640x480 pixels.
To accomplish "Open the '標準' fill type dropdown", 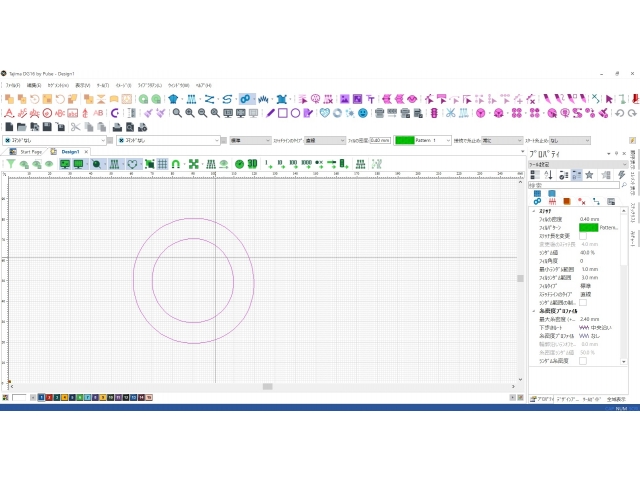I will coord(250,140).
